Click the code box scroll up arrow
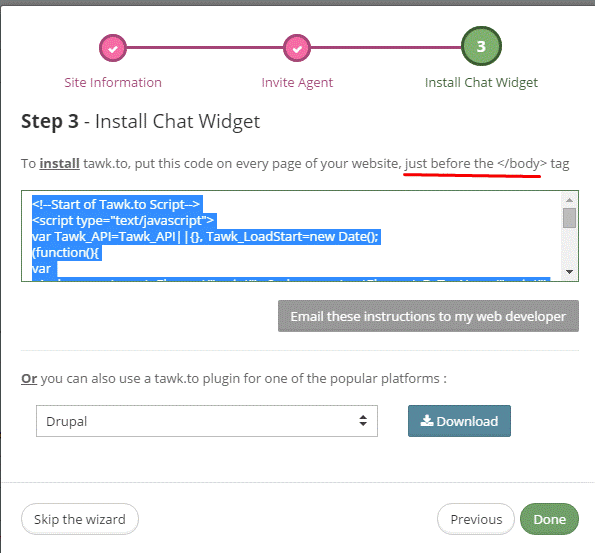 (569, 200)
